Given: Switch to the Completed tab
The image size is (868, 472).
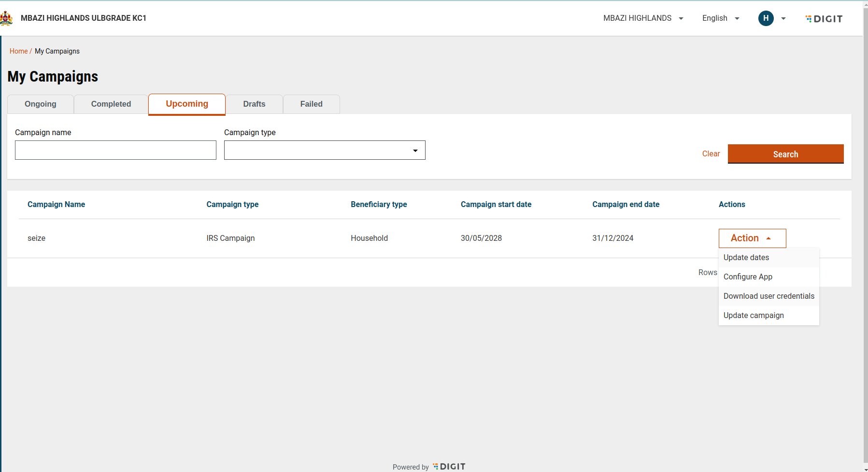Looking at the screenshot, I should click(x=111, y=104).
